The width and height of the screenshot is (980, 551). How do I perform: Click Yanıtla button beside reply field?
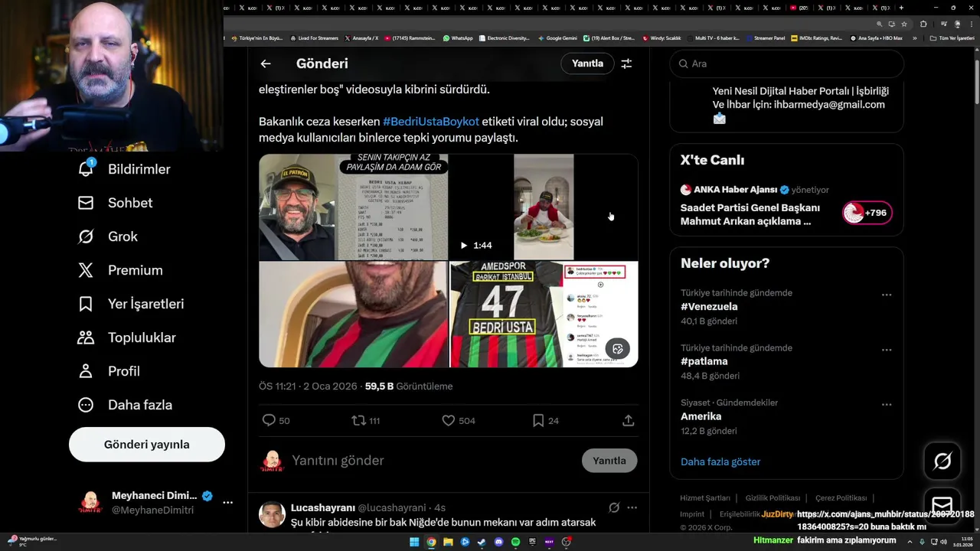click(609, 461)
